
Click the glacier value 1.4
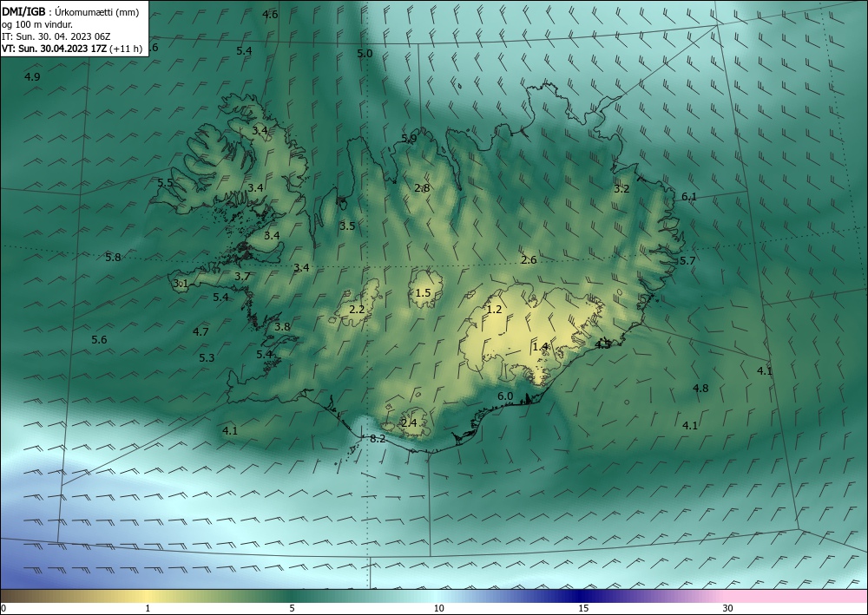pyautogui.click(x=540, y=347)
